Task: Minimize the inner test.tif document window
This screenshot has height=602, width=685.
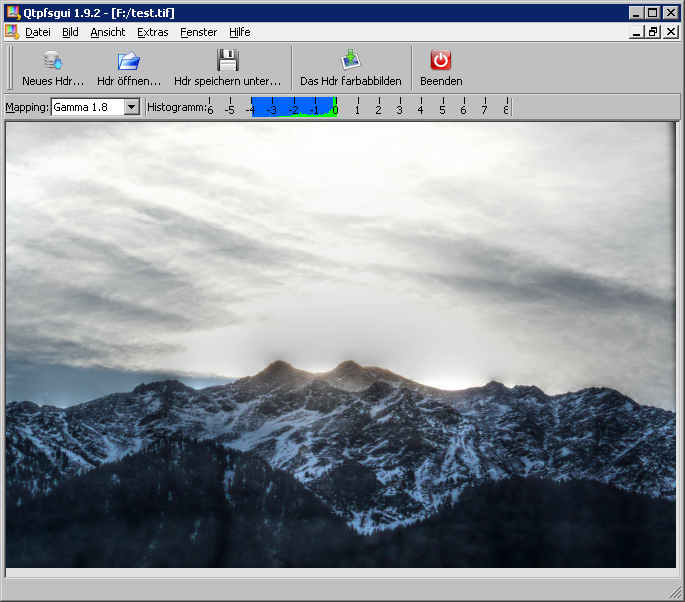Action: pos(637,32)
